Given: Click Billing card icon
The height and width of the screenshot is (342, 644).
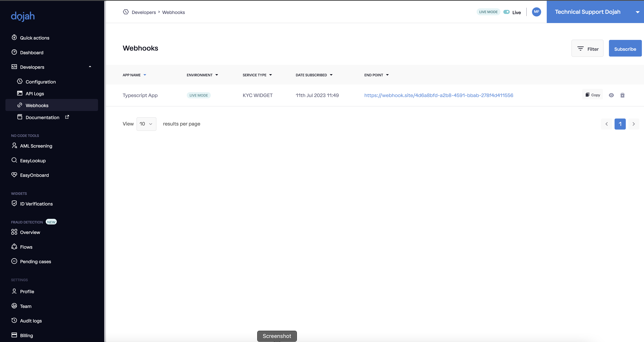Looking at the screenshot, I should click(x=14, y=335).
